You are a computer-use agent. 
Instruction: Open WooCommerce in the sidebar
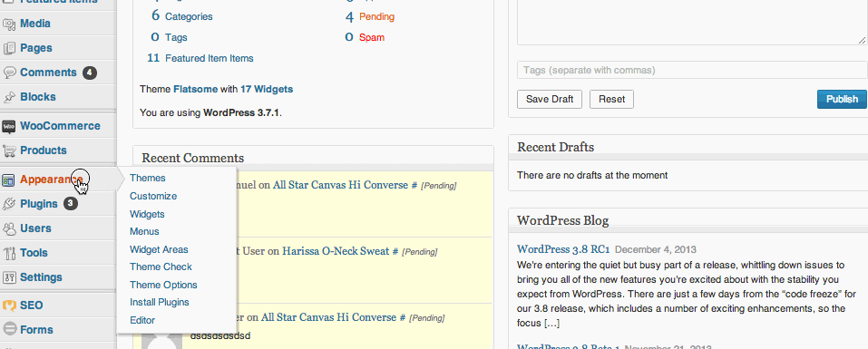coord(61,126)
